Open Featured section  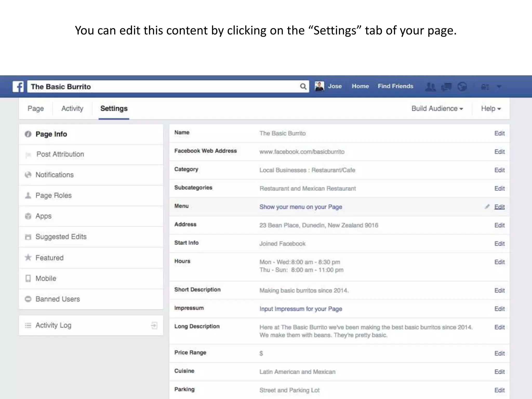click(x=91, y=258)
